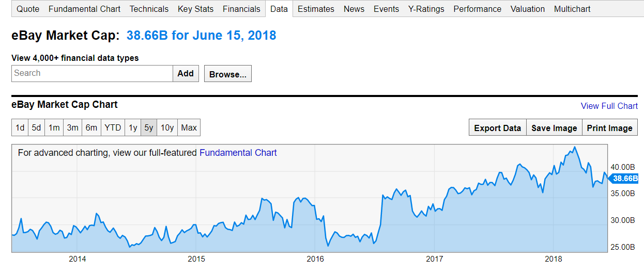Open the Financials tab
644x274 pixels.
point(241,9)
